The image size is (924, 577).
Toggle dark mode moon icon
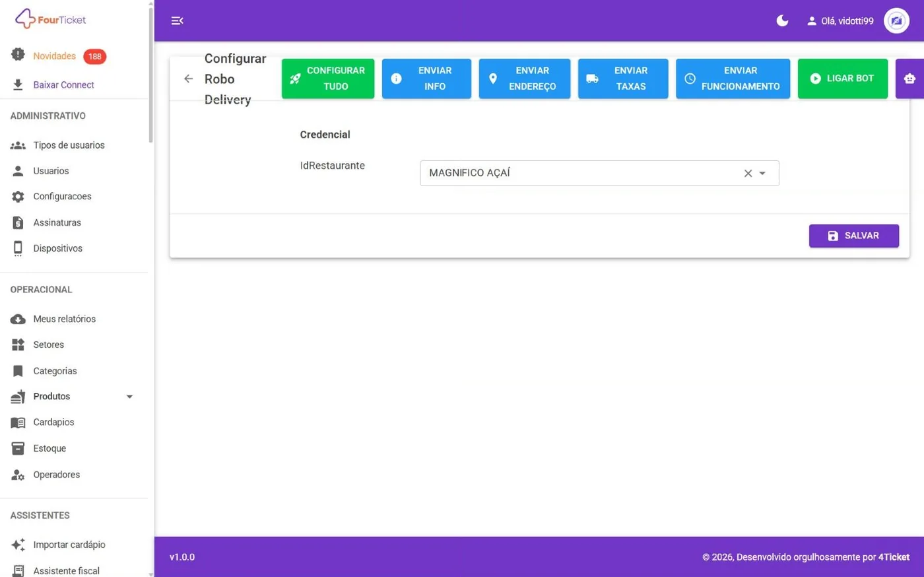click(782, 20)
